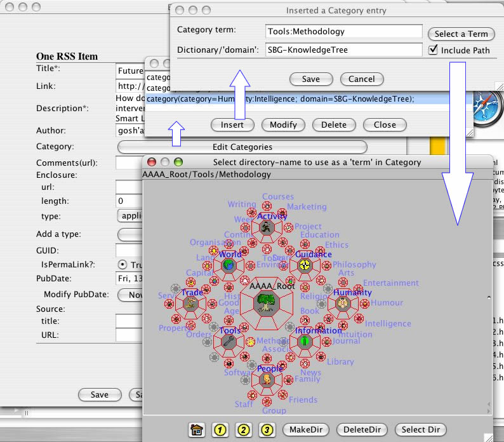Click into the Category term field
This screenshot has height=442, width=504.
(344, 32)
